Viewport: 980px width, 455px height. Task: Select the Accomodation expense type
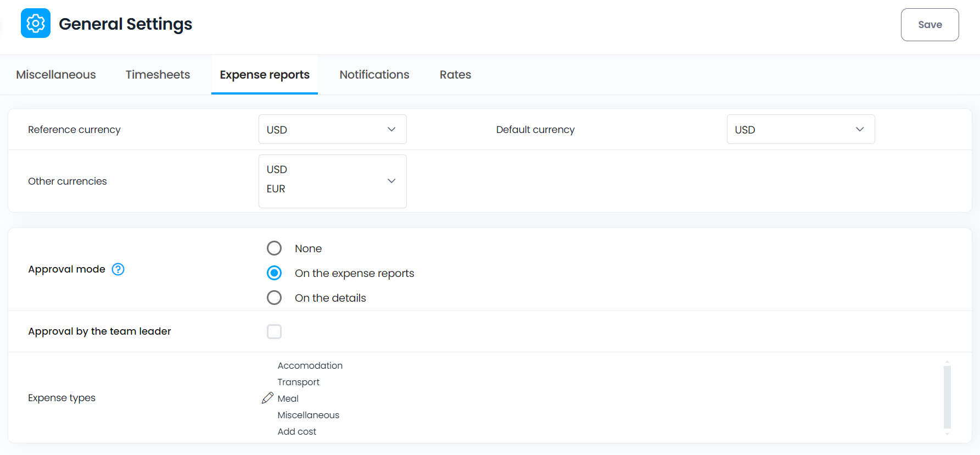(310, 365)
